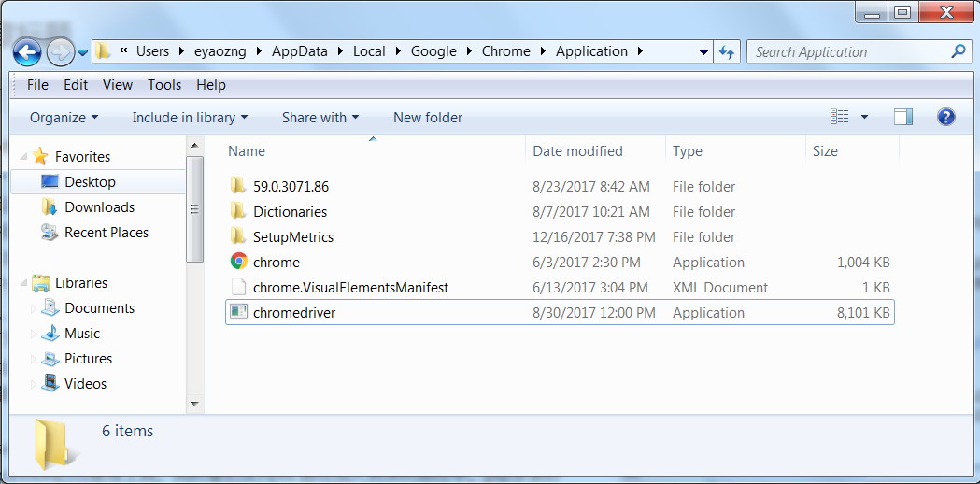Image resolution: width=980 pixels, height=484 pixels.
Task: Click the Dictionaries folder name
Action: tap(290, 212)
